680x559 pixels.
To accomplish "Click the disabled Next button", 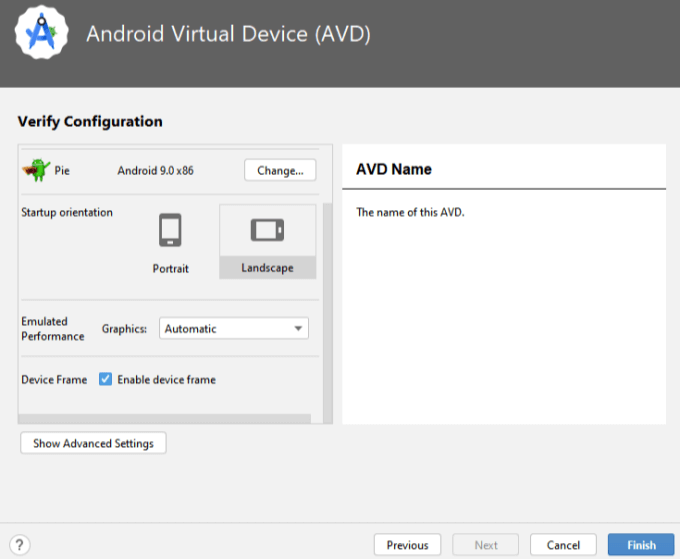I will (x=486, y=545).
